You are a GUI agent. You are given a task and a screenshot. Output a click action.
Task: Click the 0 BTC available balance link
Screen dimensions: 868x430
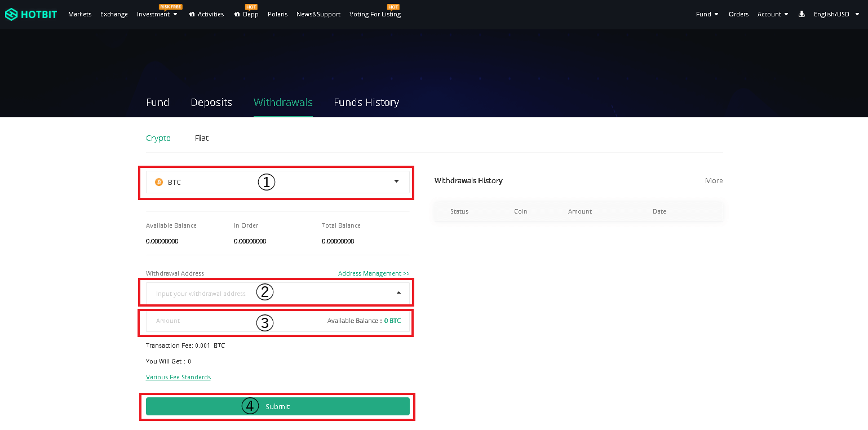click(x=392, y=321)
